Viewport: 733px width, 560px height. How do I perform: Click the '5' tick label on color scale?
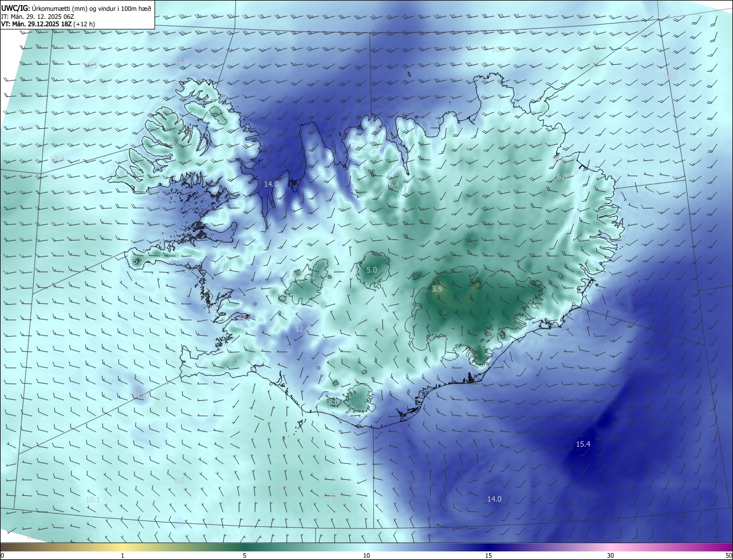pyautogui.click(x=245, y=555)
